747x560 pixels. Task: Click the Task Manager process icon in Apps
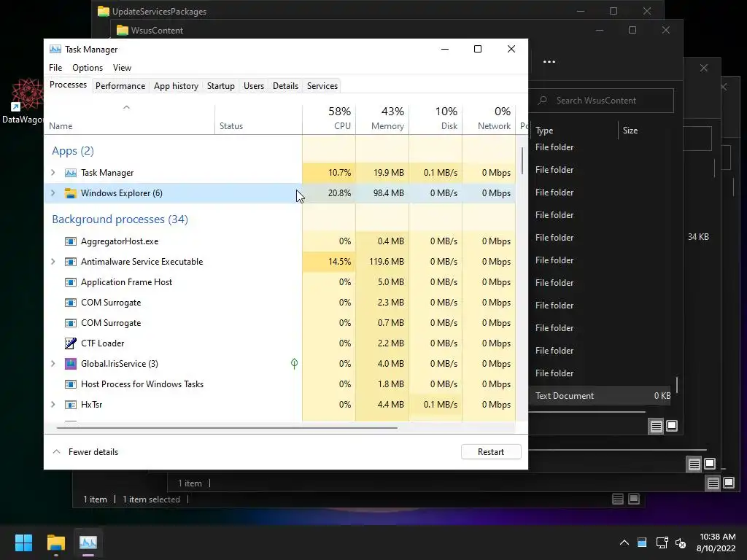[x=71, y=173]
